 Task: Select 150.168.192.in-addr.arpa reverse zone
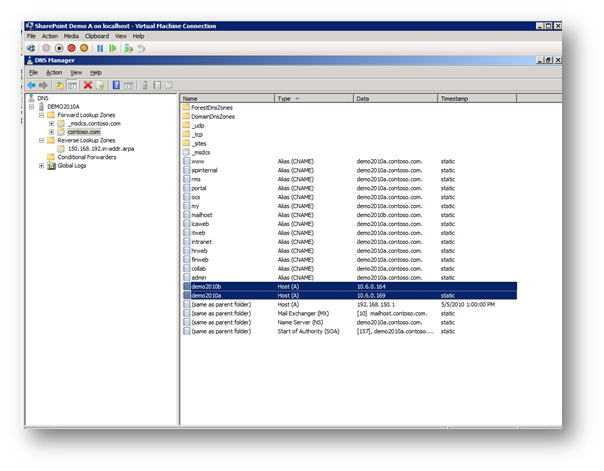(x=101, y=149)
